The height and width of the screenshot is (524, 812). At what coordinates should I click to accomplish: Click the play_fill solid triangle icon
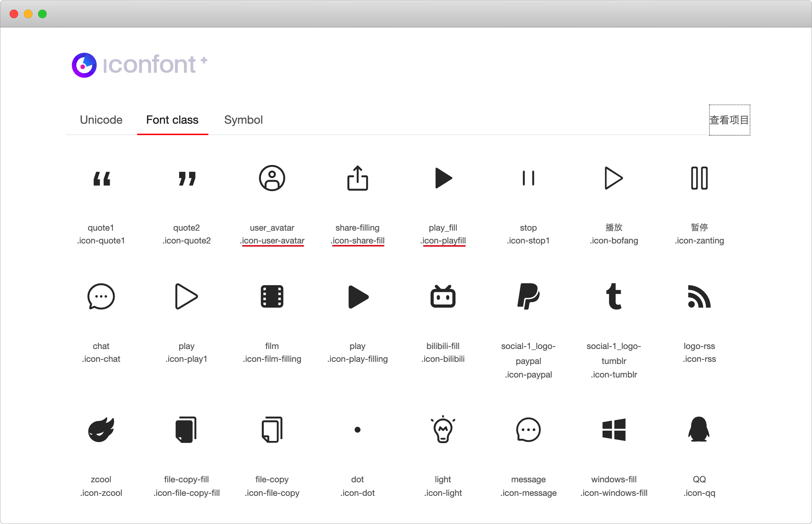click(443, 178)
